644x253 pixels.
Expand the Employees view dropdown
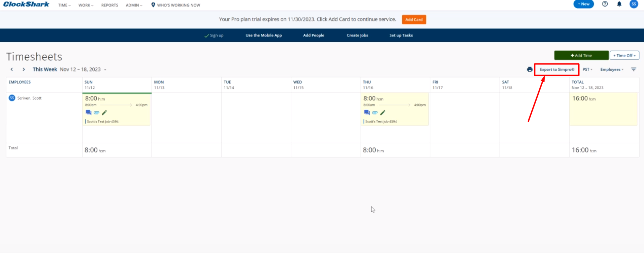pyautogui.click(x=612, y=69)
